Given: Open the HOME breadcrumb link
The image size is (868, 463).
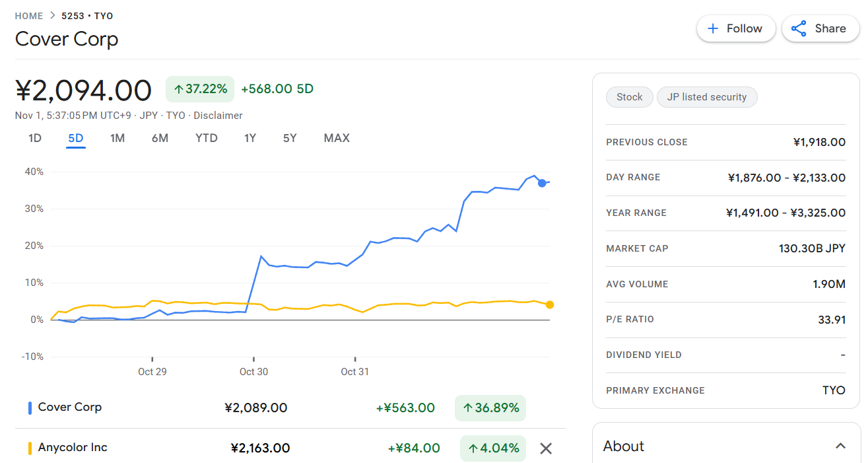Looking at the screenshot, I should click(x=29, y=16).
